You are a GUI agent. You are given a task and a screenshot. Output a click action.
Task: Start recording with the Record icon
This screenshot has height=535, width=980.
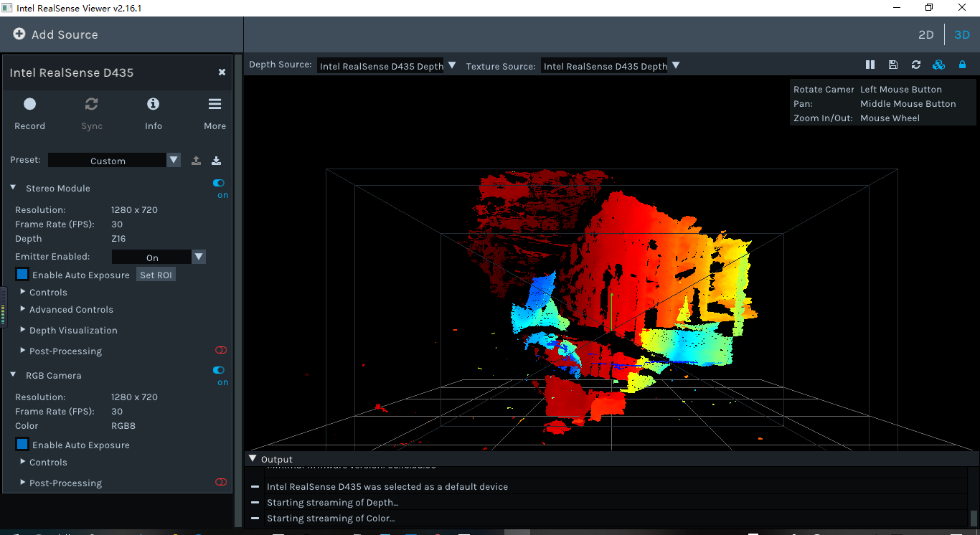point(29,104)
